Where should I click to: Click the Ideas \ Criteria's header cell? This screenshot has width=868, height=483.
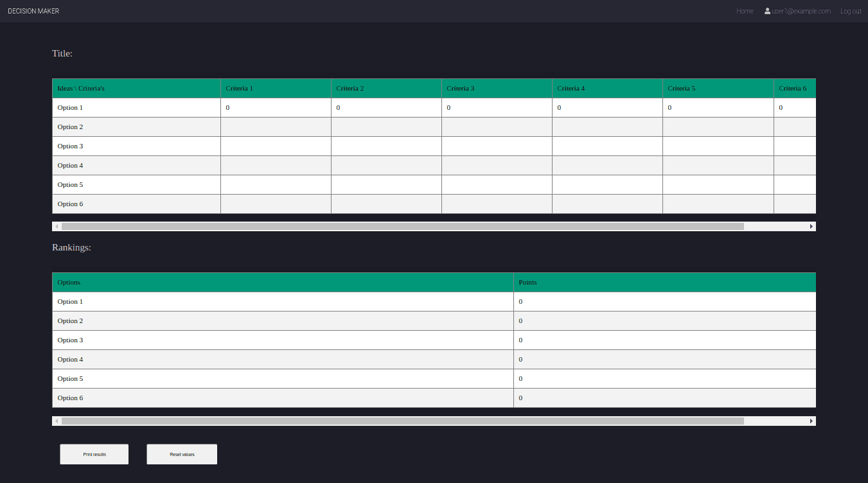136,88
